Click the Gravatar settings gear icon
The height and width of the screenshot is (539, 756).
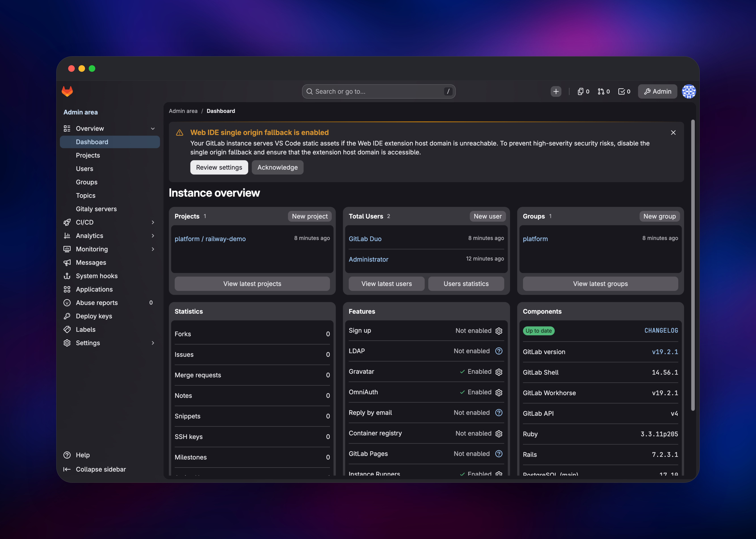pyautogui.click(x=499, y=372)
